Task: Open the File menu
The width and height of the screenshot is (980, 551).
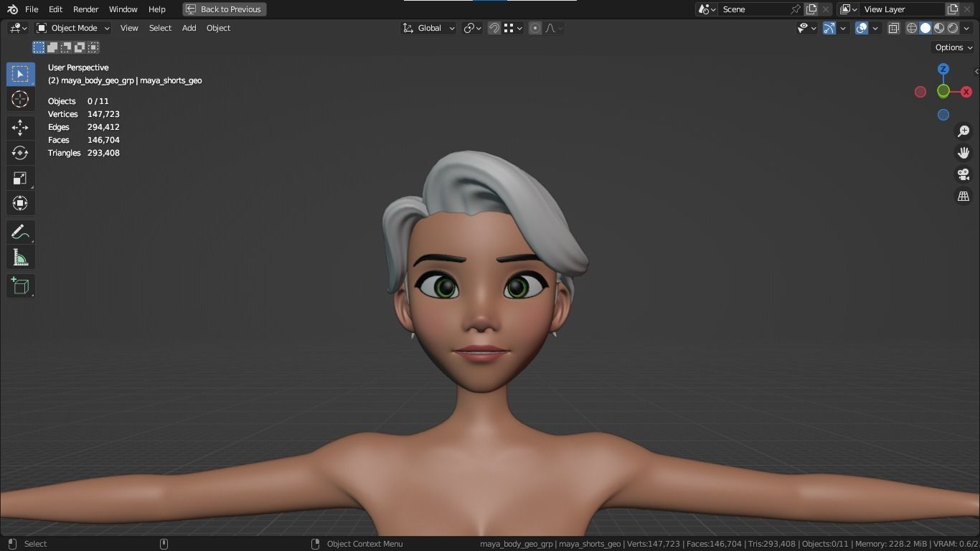Action: pos(32,9)
